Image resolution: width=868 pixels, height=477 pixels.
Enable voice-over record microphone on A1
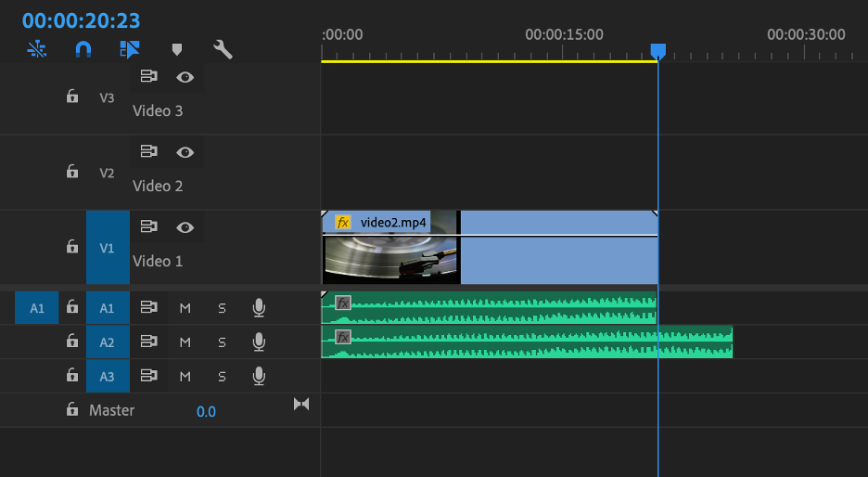click(259, 307)
